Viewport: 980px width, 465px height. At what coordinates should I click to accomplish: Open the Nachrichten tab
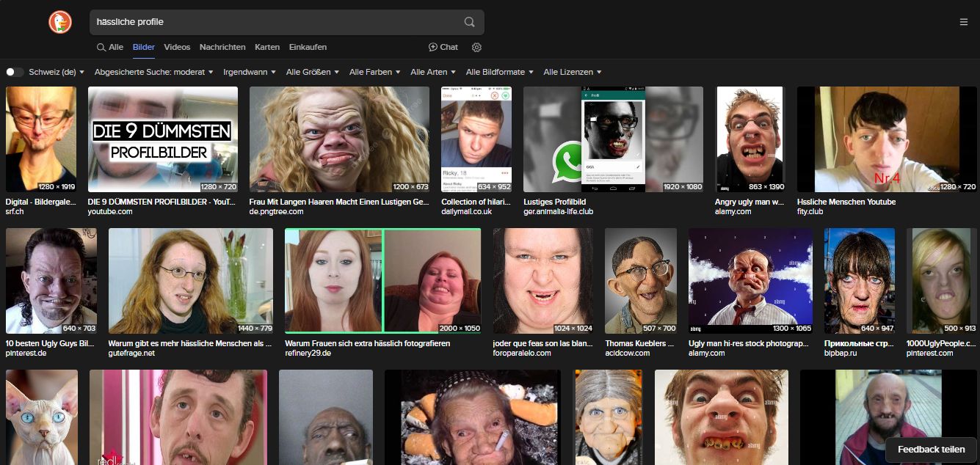pos(222,47)
